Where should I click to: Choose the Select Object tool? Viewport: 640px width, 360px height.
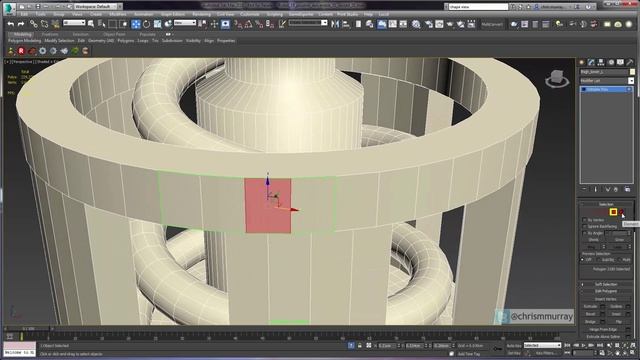(x=91, y=24)
